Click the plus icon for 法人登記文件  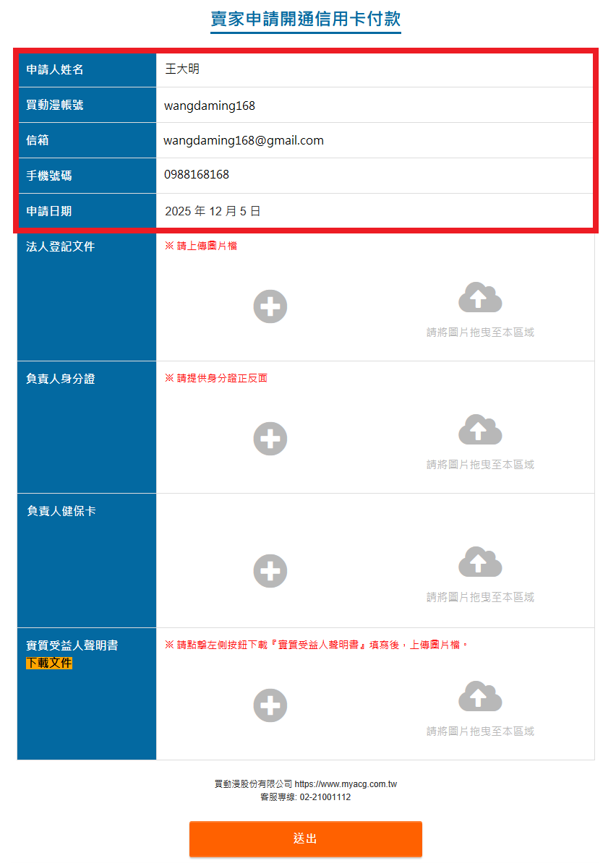(x=270, y=306)
